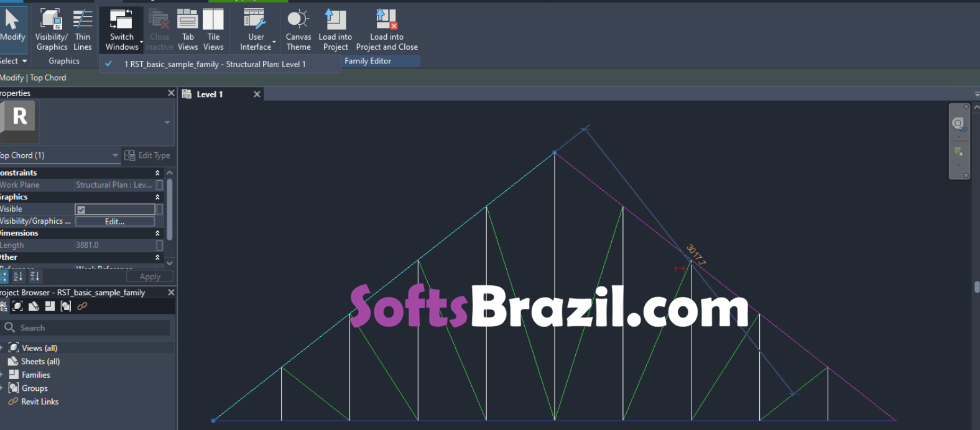Collapse the Dimensions section

[x=157, y=233]
